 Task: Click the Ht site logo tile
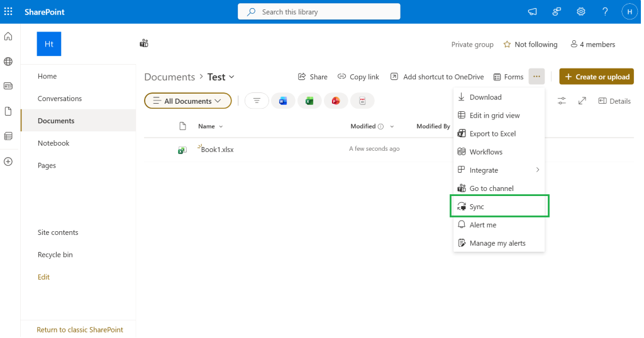tap(49, 44)
